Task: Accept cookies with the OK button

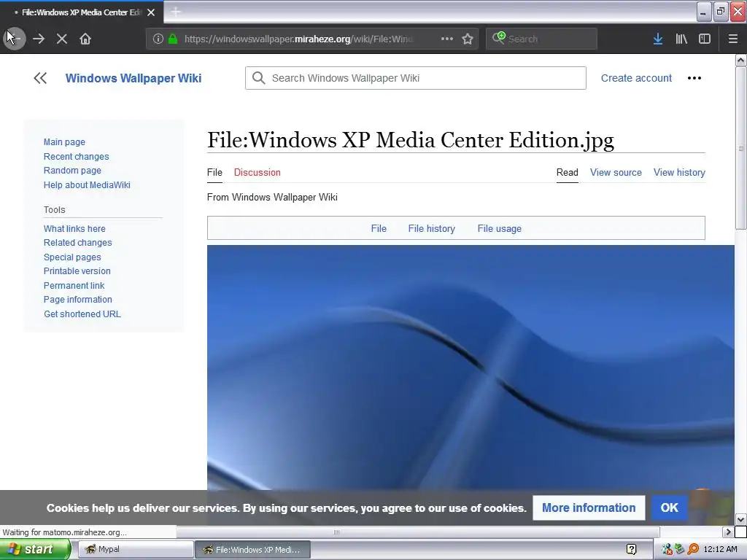Action: point(670,507)
